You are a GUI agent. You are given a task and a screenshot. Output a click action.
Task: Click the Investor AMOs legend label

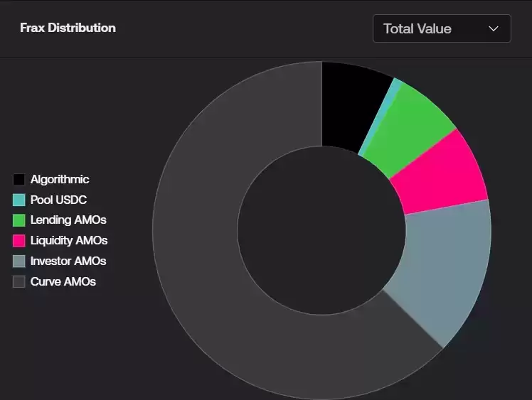(x=68, y=261)
